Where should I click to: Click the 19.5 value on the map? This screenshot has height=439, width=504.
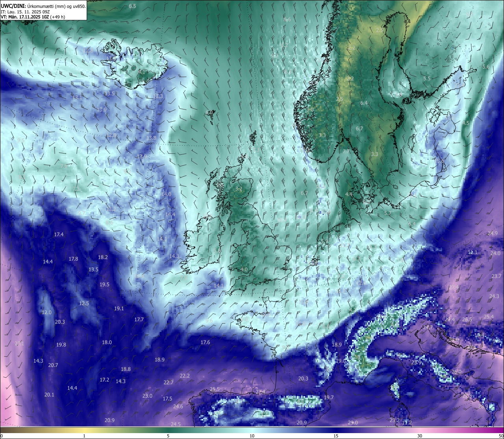pyautogui.click(x=104, y=284)
